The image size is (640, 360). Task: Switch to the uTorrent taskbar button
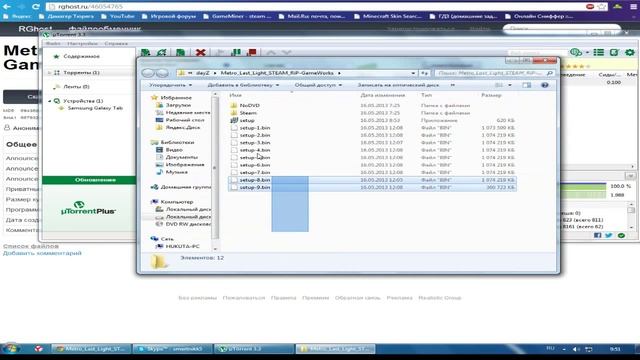(254, 349)
